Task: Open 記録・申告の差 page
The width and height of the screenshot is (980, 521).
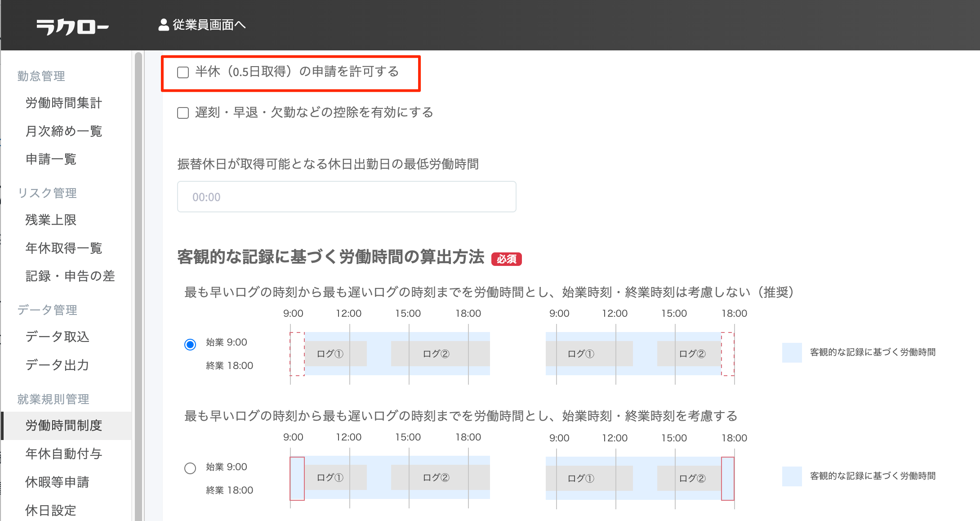Action: point(70,276)
